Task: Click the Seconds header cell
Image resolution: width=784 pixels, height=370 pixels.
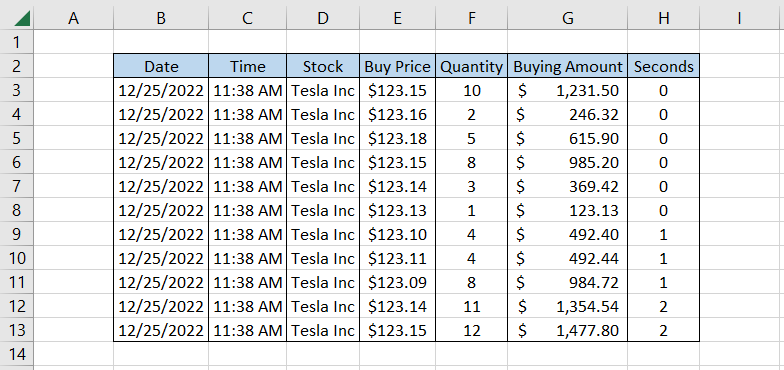Action: pos(664,66)
